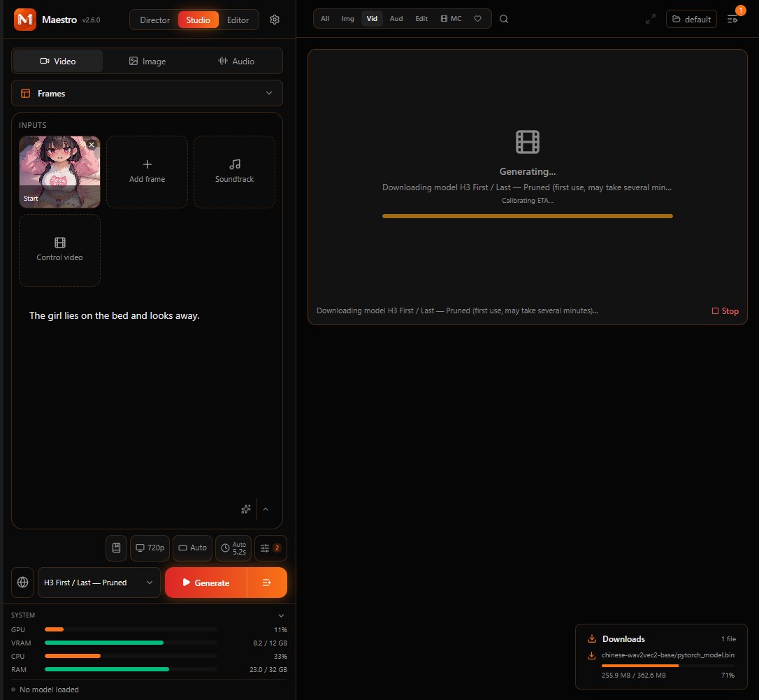
Task: Open gallery search with magnifier icon
Action: [x=503, y=19]
